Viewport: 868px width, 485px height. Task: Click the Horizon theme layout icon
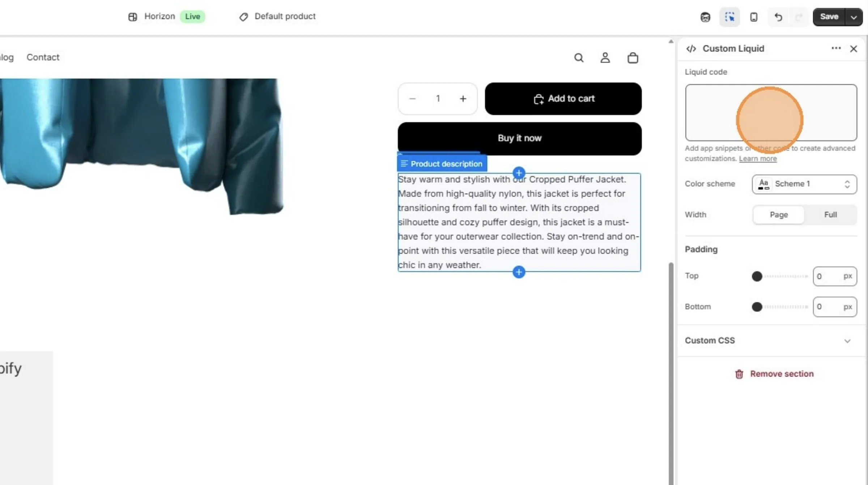[132, 17]
